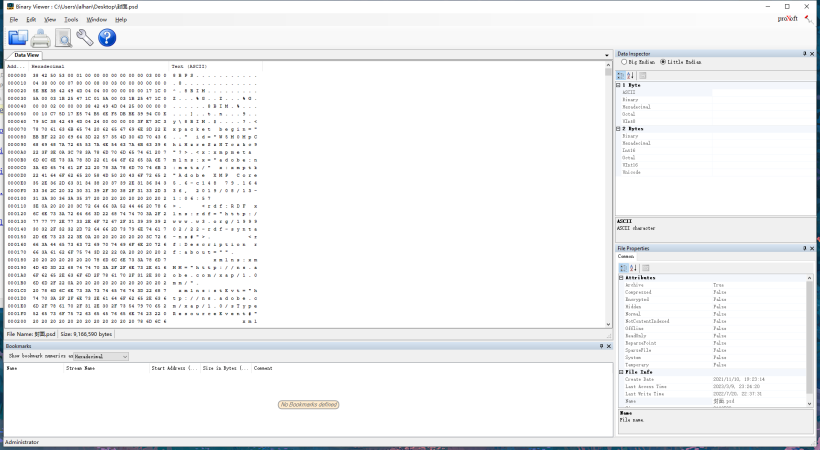820x450 pixels.
Task: Select the Create Date row
Action: tap(713, 379)
